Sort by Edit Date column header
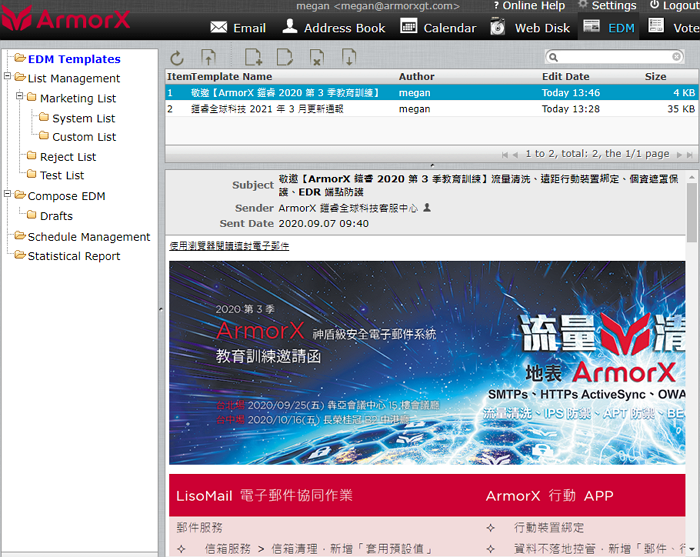Image resolution: width=700 pixels, height=557 pixels. point(566,76)
